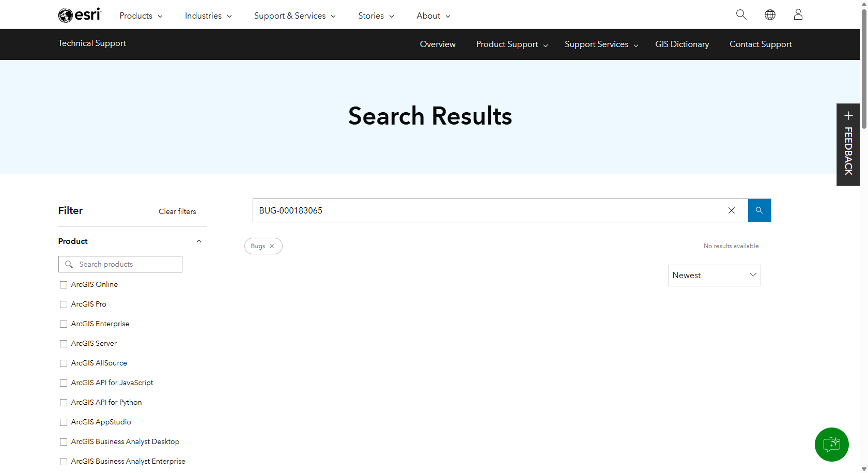Screen dimensions: 868x473
Task: Click the Technical Support title link
Action: click(x=92, y=43)
